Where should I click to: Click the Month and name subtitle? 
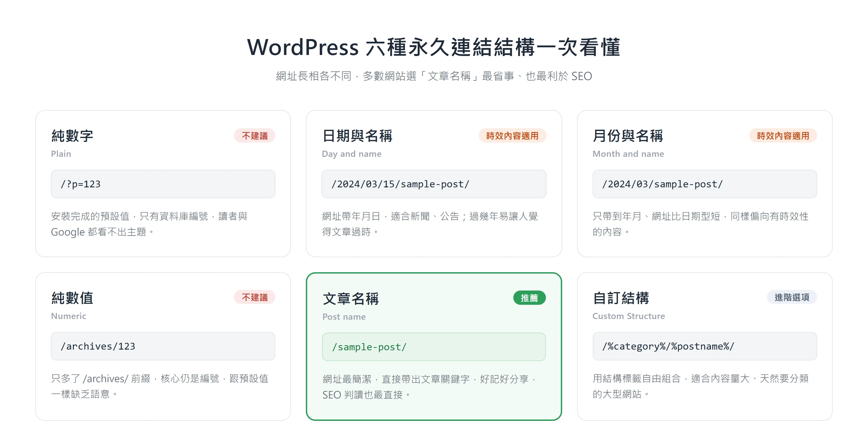point(628,154)
